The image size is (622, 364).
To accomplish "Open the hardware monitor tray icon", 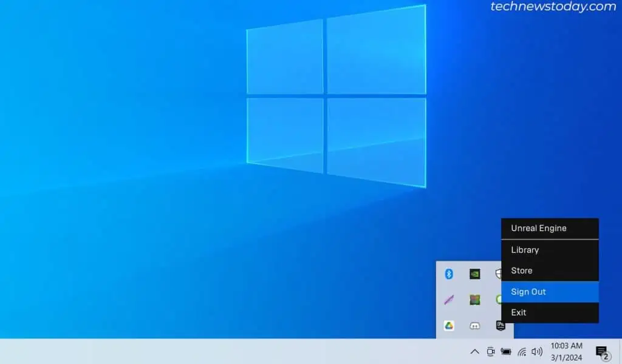I will tap(474, 300).
